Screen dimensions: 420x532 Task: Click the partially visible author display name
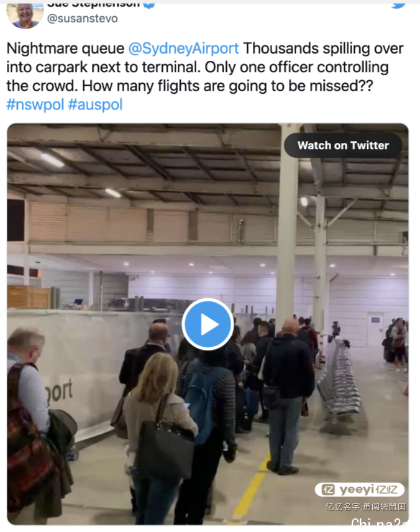[x=94, y=5]
